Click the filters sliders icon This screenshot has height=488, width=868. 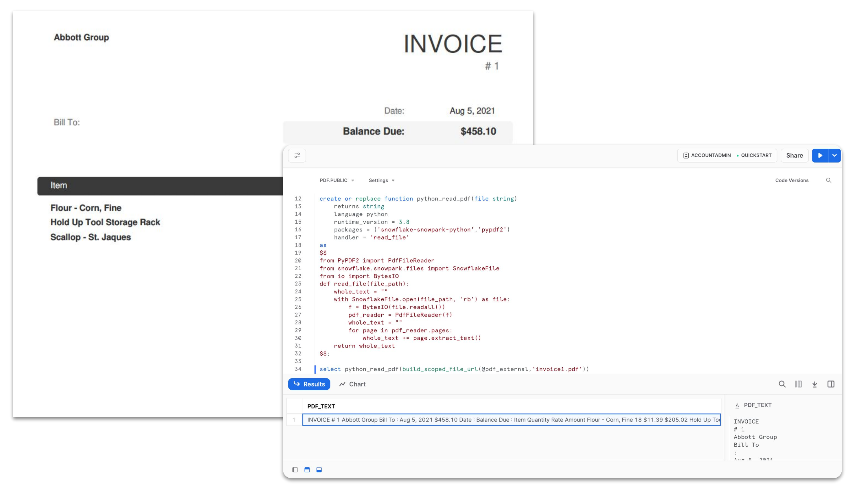pyautogui.click(x=297, y=155)
